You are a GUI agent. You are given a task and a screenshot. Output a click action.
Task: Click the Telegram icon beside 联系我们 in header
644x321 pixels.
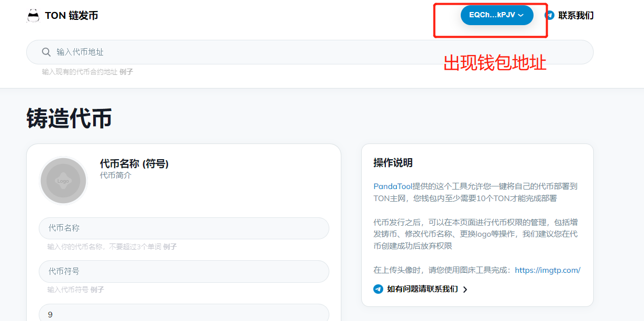click(550, 15)
